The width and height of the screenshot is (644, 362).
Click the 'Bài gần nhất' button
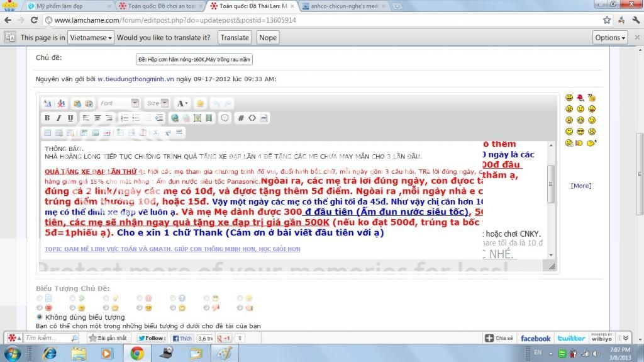tap(108, 338)
